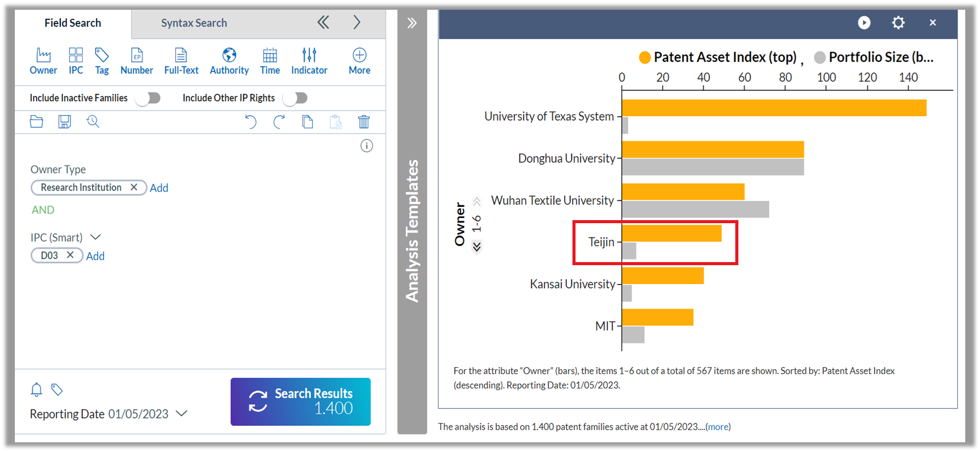The height and width of the screenshot is (452, 980).
Task: Select Wuhan Textile University axis label
Action: [552, 200]
